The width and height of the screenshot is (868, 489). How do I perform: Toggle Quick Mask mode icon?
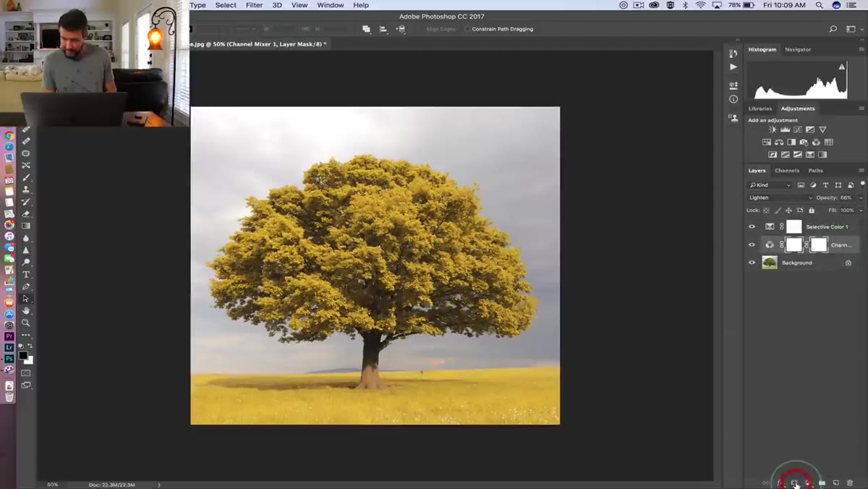point(26,373)
